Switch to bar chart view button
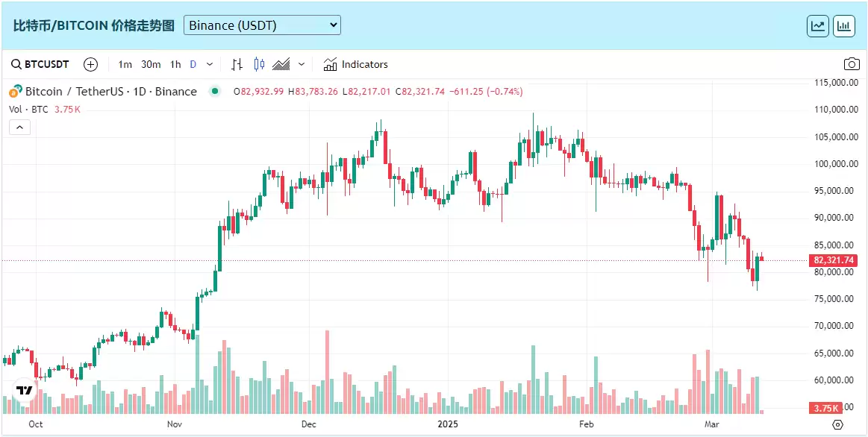The width and height of the screenshot is (868, 437). click(844, 25)
